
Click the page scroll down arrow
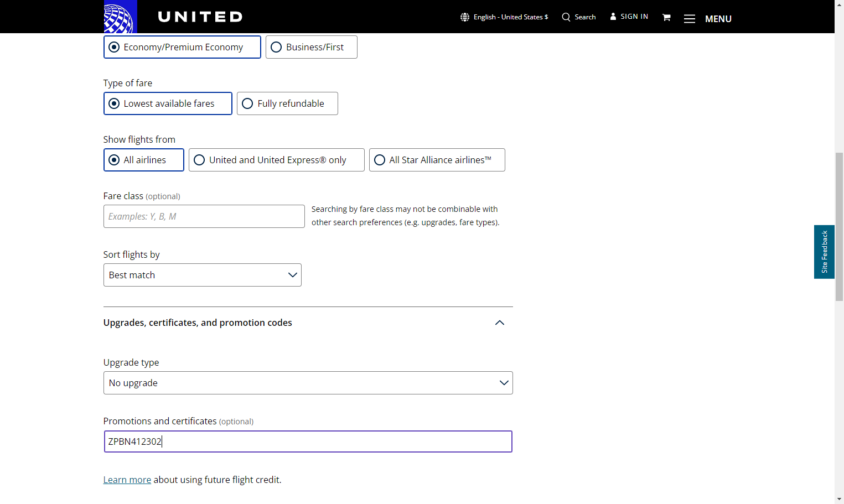tap(839, 499)
